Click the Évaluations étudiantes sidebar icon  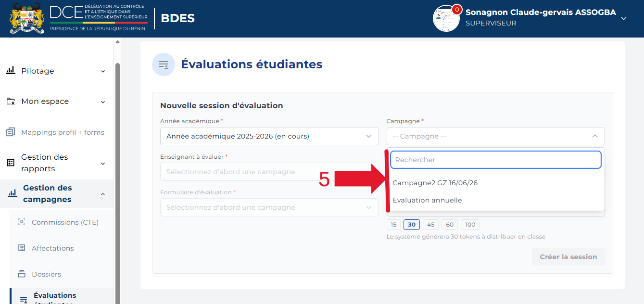point(23,300)
